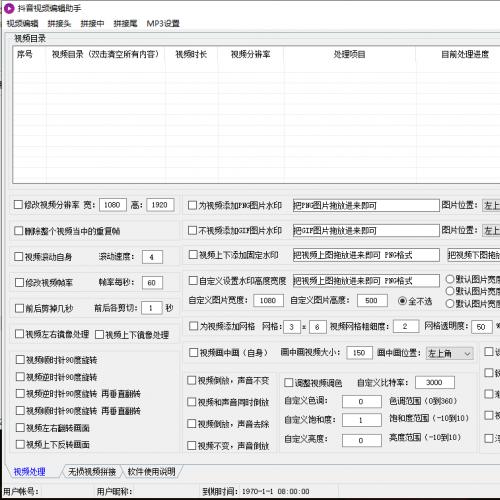Click the 自定义饱和度 input field
The width and height of the screenshot is (500, 500).
point(362,420)
